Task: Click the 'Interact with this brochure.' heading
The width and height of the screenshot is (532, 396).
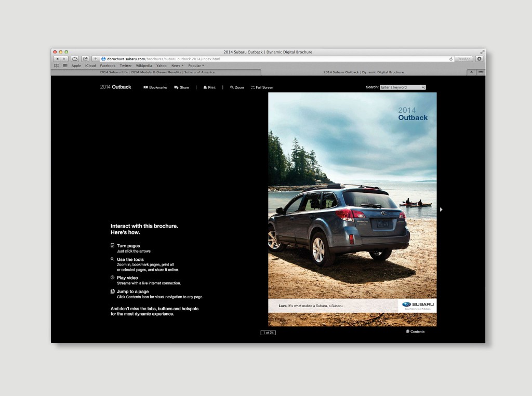Action: pyautogui.click(x=144, y=226)
